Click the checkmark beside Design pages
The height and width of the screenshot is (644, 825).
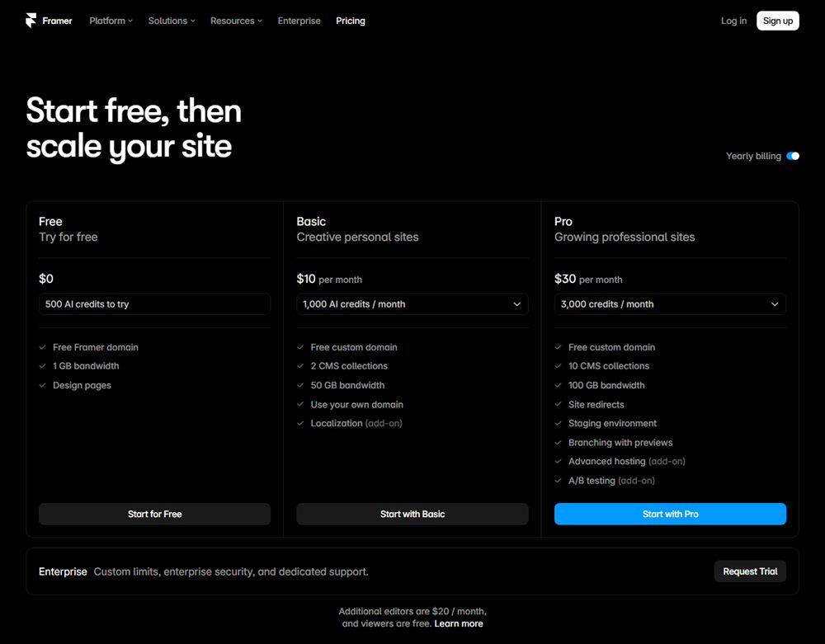click(x=43, y=385)
